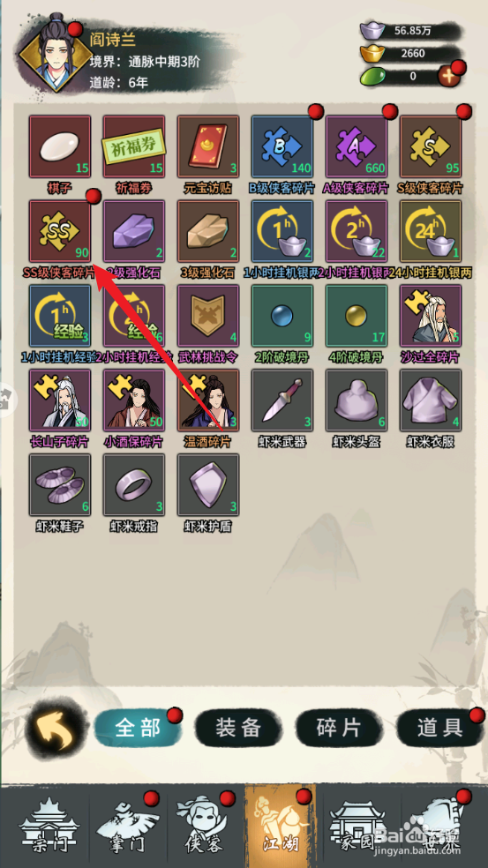Select the SS级侠客碎片 item
Screen dimensions: 488x868
coord(60,231)
